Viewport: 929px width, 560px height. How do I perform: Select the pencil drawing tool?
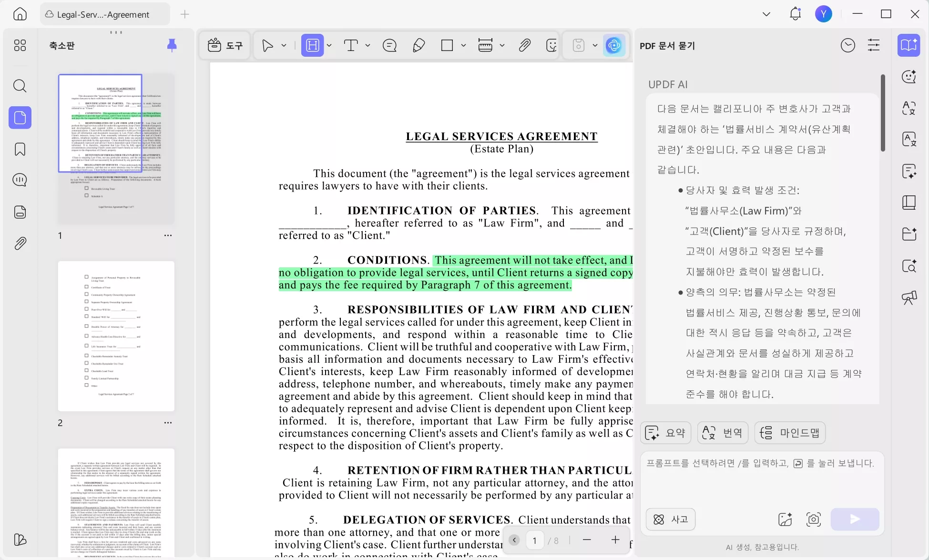419,46
